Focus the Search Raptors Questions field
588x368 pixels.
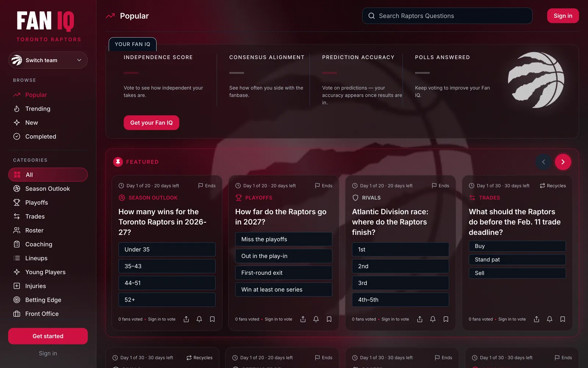point(447,16)
